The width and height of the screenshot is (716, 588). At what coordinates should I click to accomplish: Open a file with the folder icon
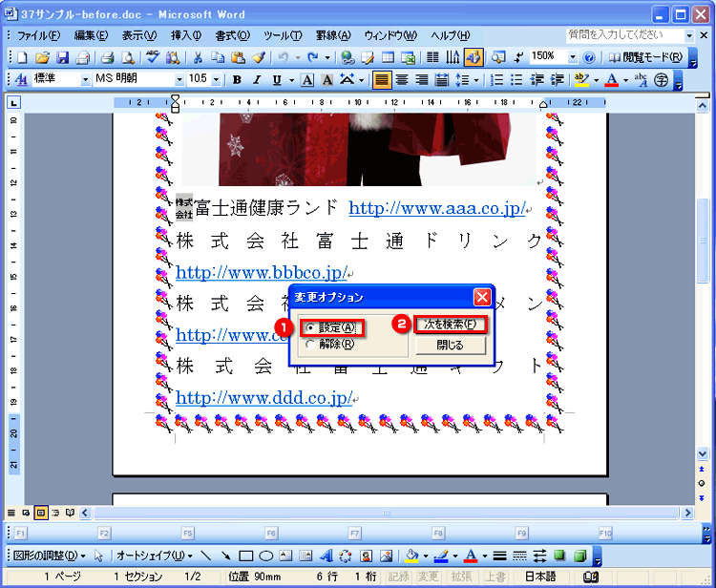[42, 57]
